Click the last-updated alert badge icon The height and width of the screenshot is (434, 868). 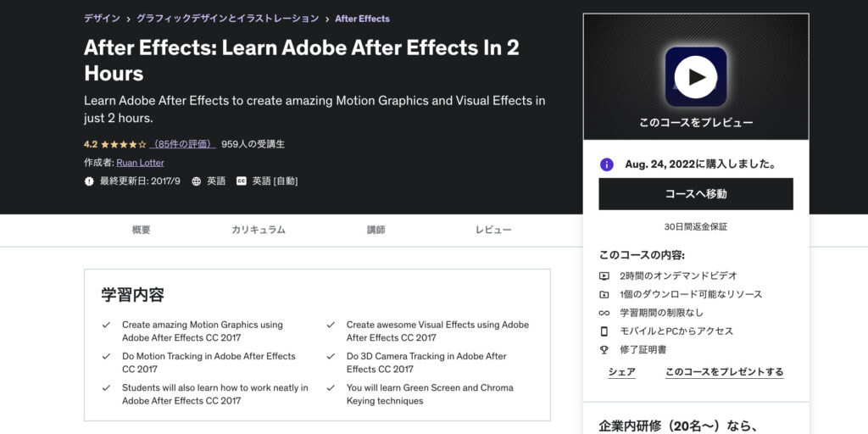[89, 181]
